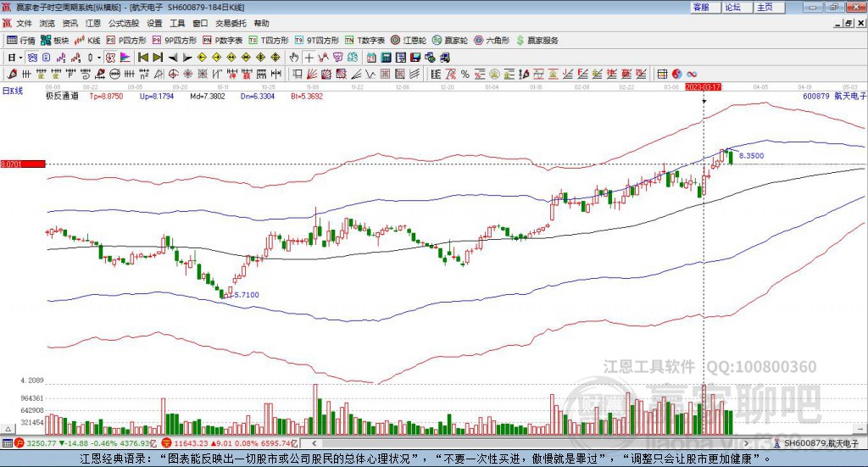The height and width of the screenshot is (467, 868).
Task: Open the P数字表 tool
Action: (223, 41)
